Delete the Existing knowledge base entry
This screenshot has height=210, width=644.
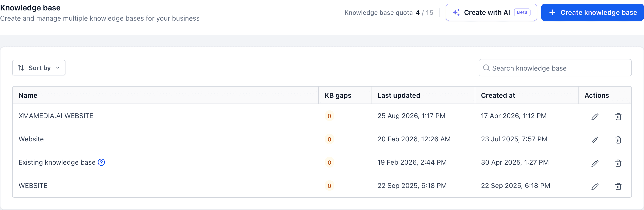(x=618, y=163)
